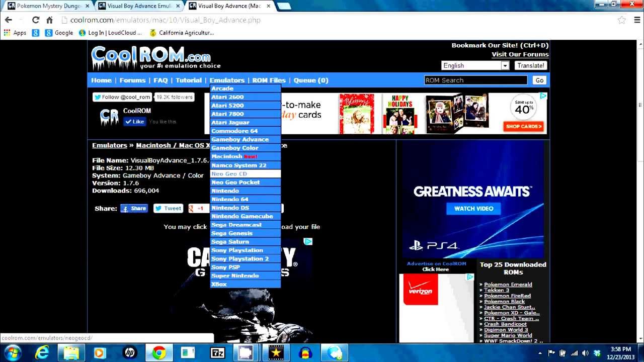Click the Go search button
The width and height of the screenshot is (644, 362).
539,80
